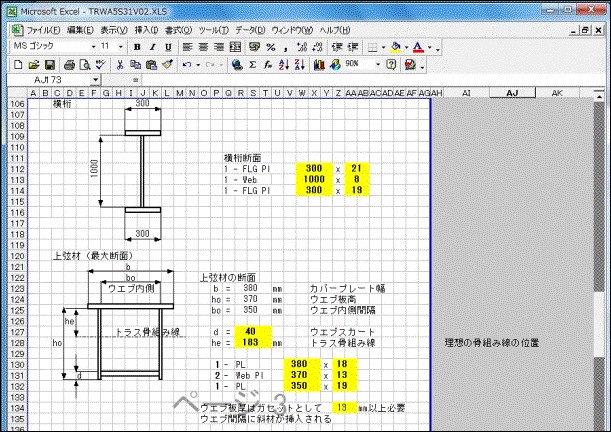Screen dimensions: 611x432
Task: Open 挿入(I) menu
Action: pyautogui.click(x=146, y=30)
